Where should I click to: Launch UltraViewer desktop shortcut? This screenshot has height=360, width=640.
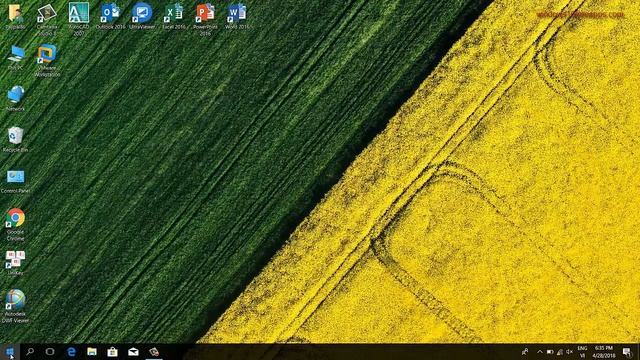point(142,16)
